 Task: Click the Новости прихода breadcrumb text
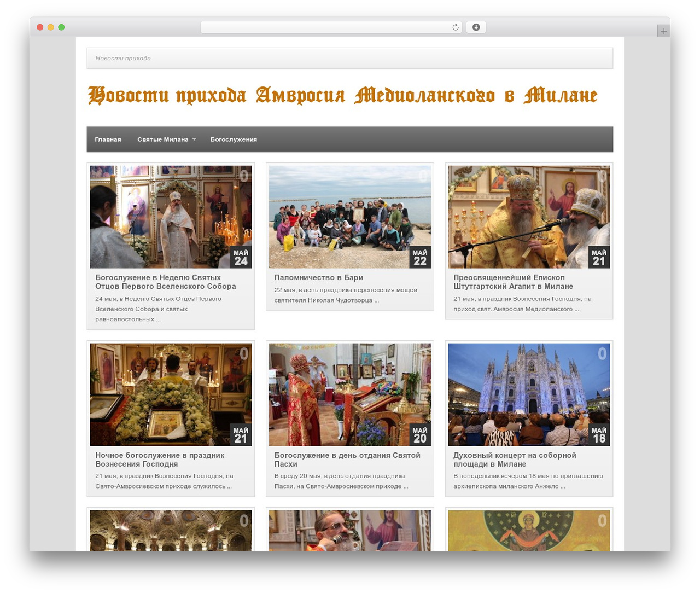[123, 58]
